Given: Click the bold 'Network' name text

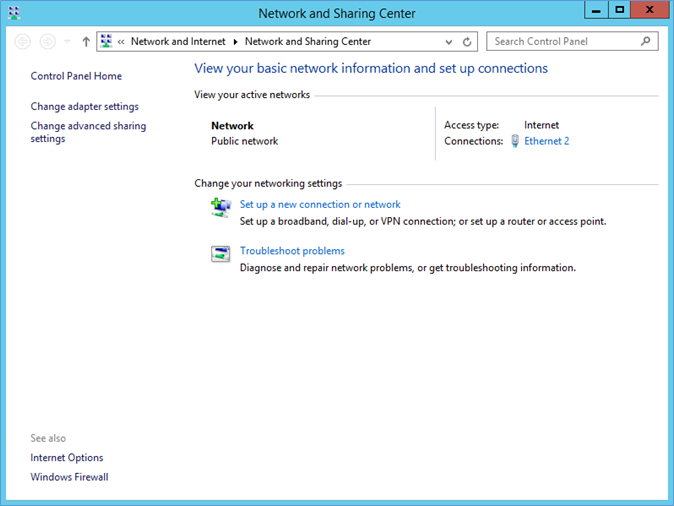Looking at the screenshot, I should 232,126.
